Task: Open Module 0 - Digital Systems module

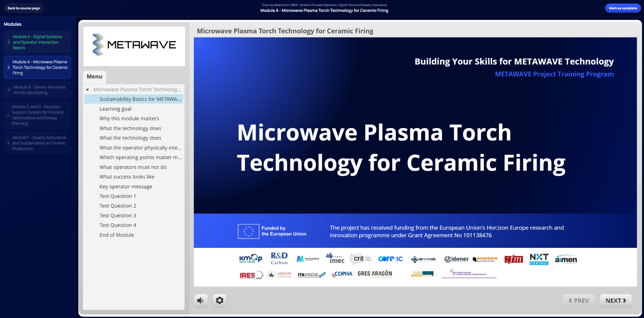Action: 37,42
